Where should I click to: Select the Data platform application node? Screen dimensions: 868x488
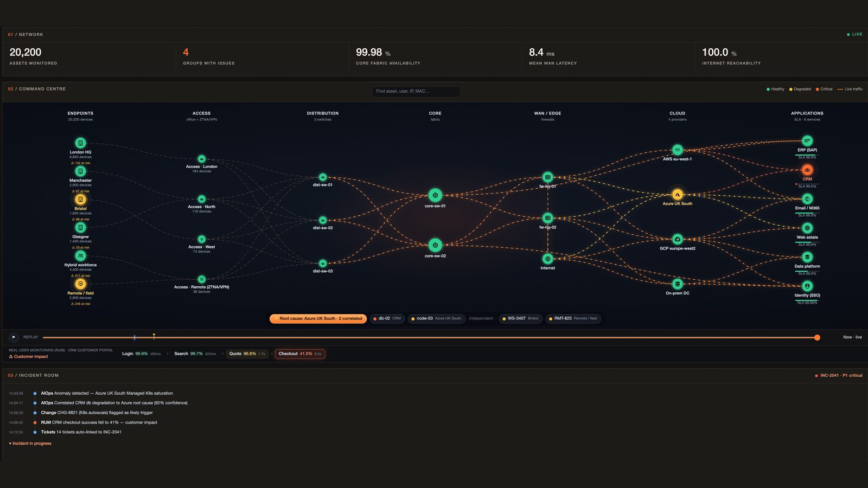click(x=807, y=257)
